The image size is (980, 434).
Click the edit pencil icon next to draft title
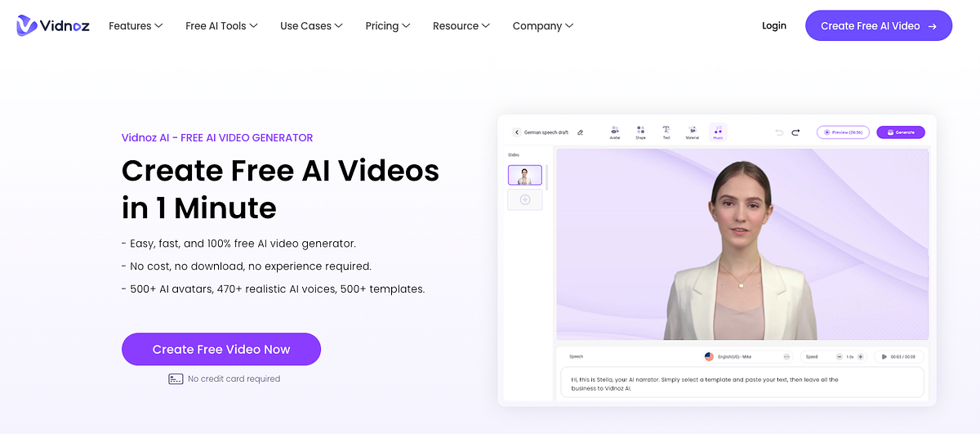click(x=580, y=132)
